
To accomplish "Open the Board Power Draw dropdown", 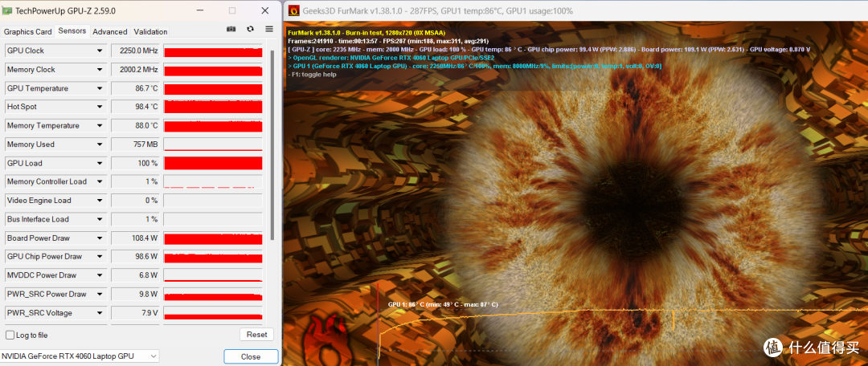I will click(100, 238).
